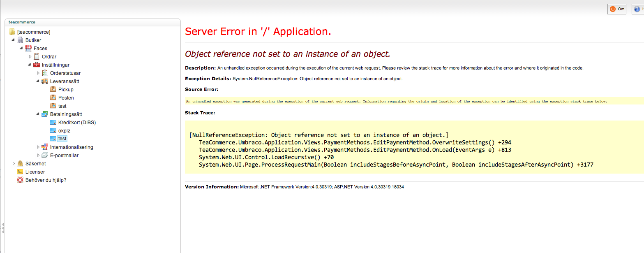644x253 pixels.
Task: Select Butiker in the tree
Action: point(33,40)
